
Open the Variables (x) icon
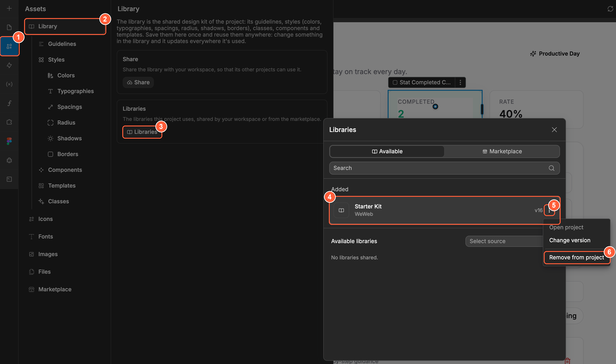point(9,84)
